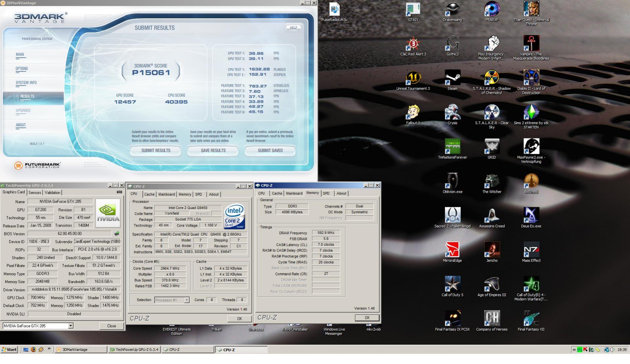The width and height of the screenshot is (630, 364).
Task: Select Titan Quest Immortal Throne shortcut
Action: 531,13
